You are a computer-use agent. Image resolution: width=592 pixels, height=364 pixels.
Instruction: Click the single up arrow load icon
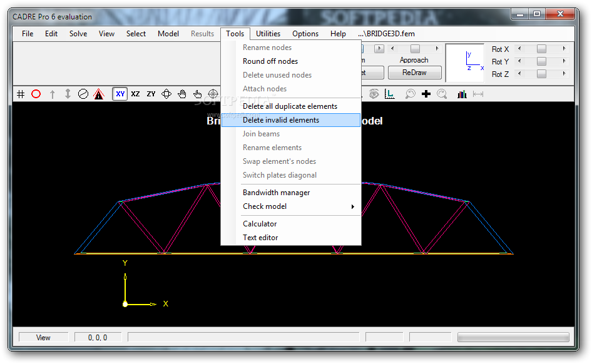[52, 94]
